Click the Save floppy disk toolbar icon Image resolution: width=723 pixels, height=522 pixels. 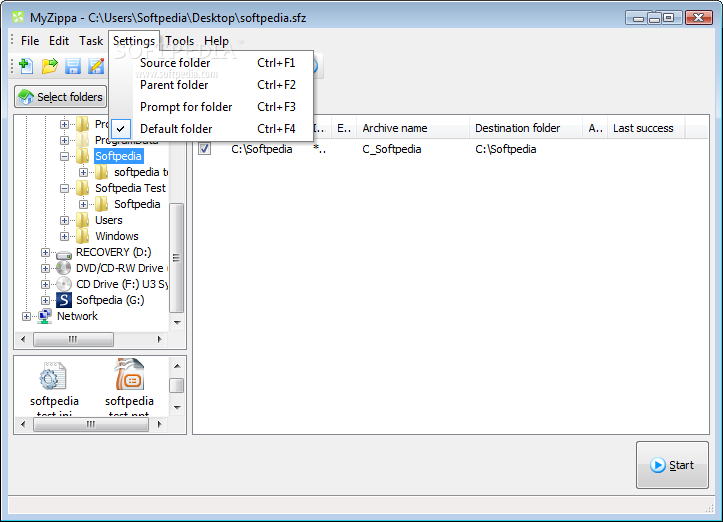tap(73, 66)
